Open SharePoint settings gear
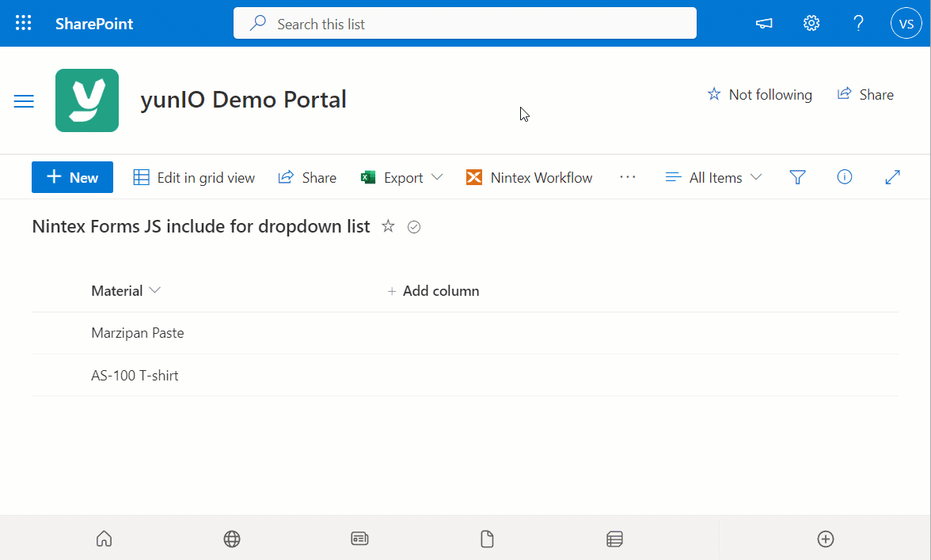This screenshot has width=931, height=560. [811, 23]
